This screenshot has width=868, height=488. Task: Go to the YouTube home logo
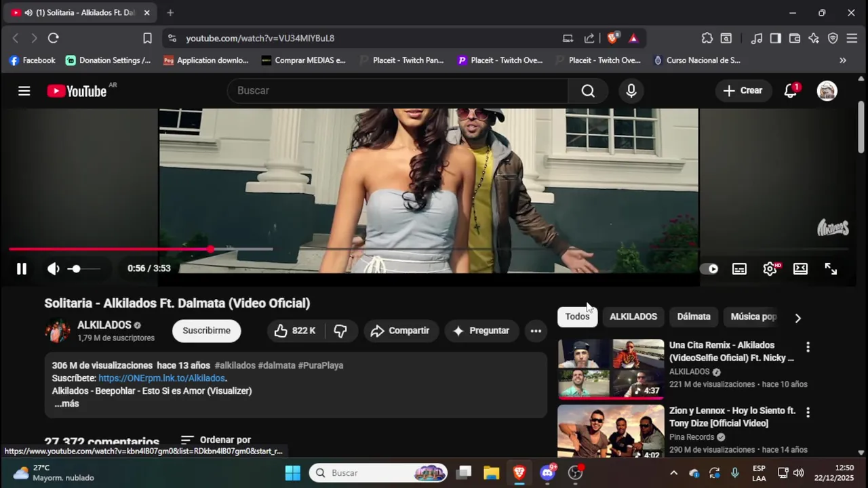77,91
